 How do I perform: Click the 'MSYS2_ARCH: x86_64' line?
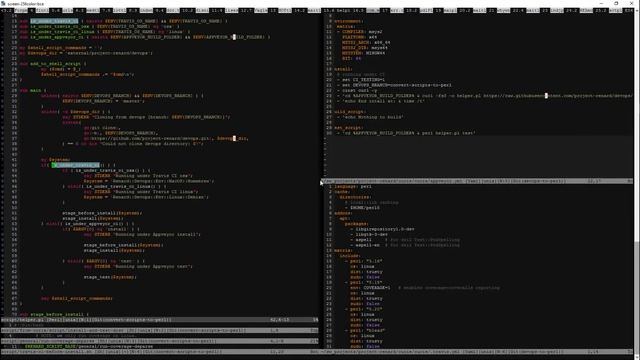366,42
